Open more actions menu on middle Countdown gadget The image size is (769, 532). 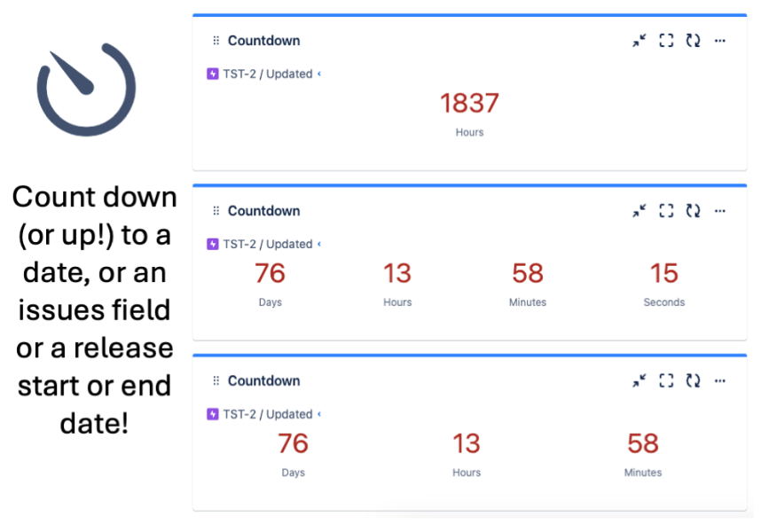[x=720, y=211]
